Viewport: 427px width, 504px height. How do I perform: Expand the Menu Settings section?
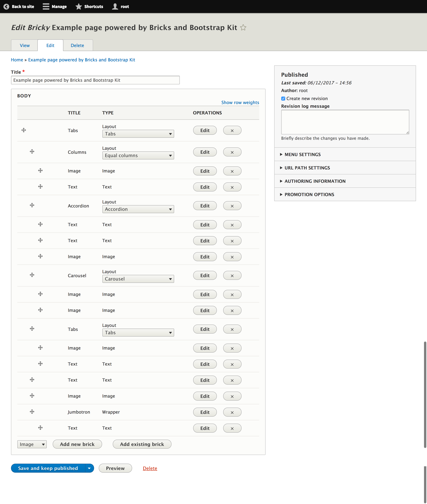[x=303, y=154]
